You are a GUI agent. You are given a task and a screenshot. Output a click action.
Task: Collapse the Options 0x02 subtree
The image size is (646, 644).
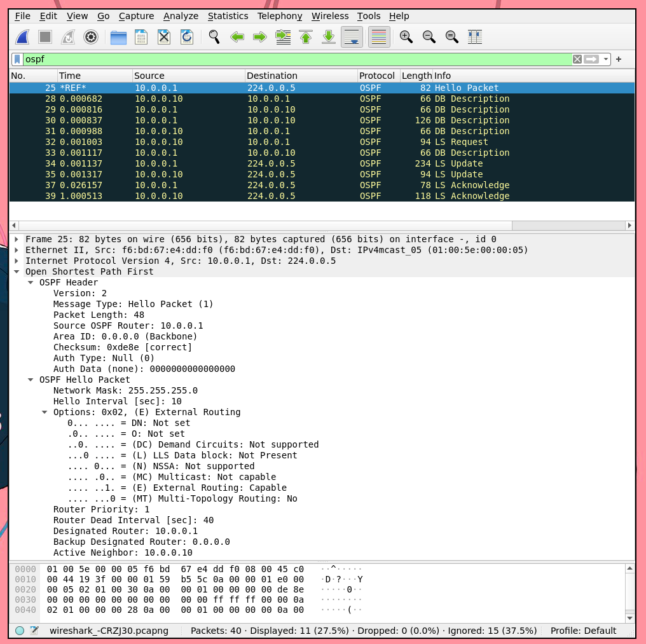coord(45,412)
